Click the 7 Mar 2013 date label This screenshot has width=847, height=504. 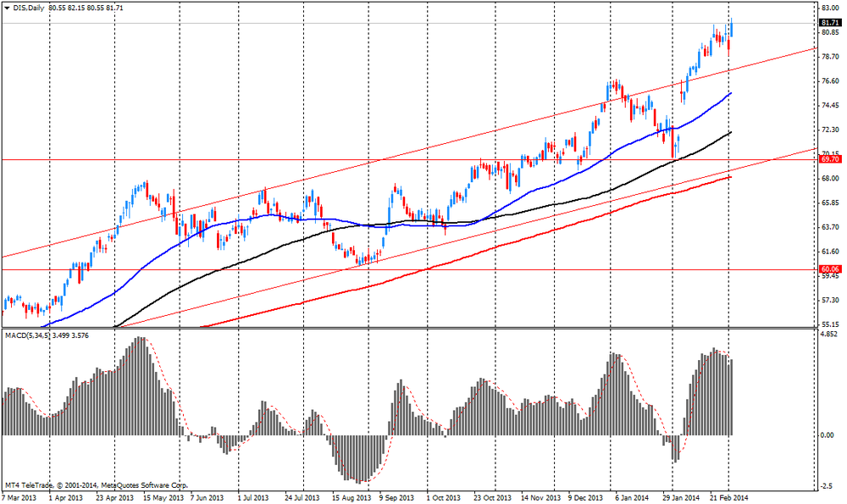point(19,497)
